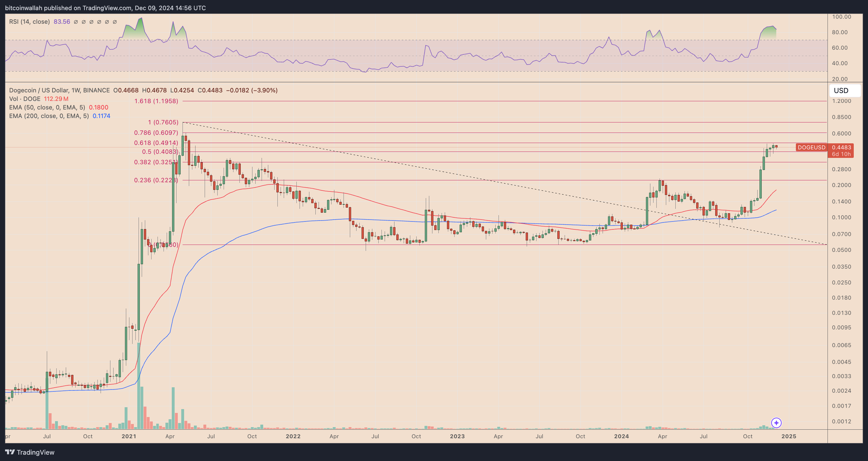Click the change value −0.0182 (−3.90%)
Image resolution: width=868 pixels, height=461 pixels.
(x=252, y=90)
